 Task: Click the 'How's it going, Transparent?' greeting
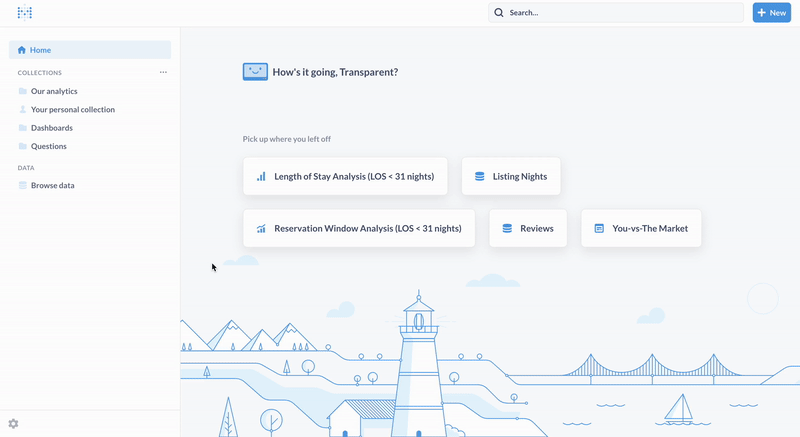click(335, 72)
